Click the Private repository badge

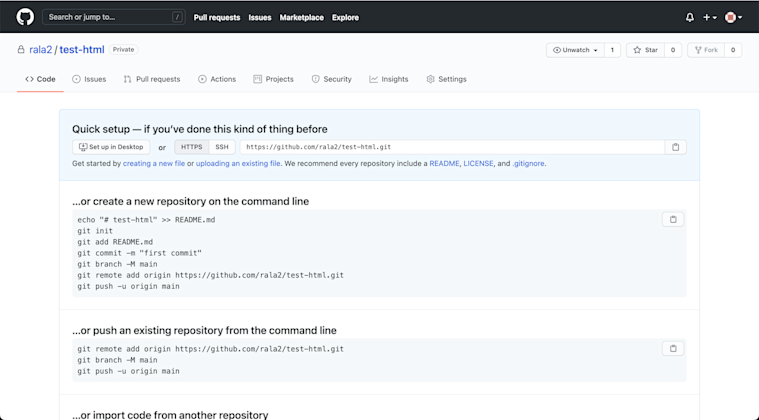pyautogui.click(x=123, y=49)
